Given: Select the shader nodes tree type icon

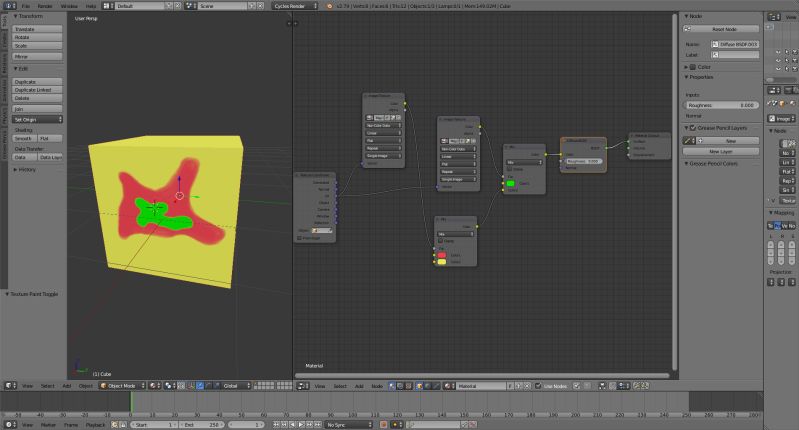Looking at the screenshot, I should (391, 386).
